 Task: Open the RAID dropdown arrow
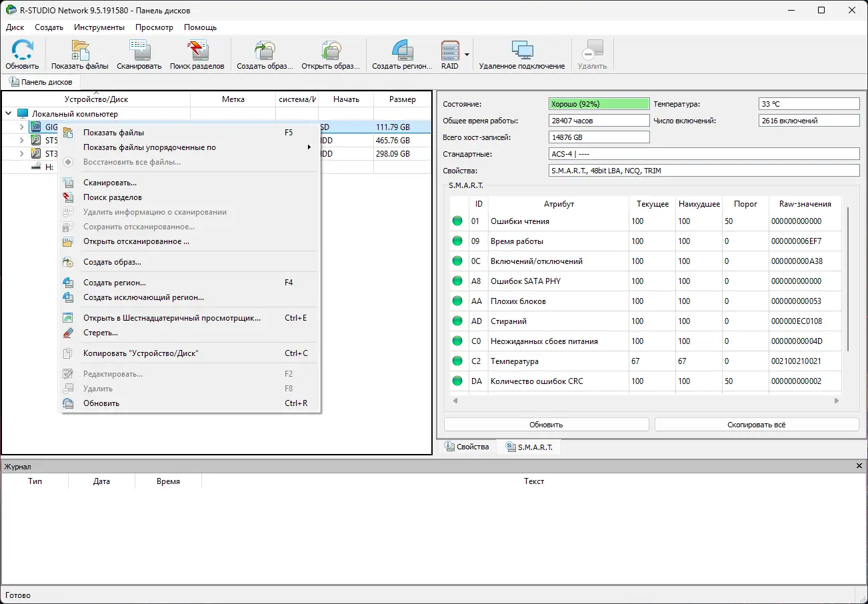coord(467,55)
